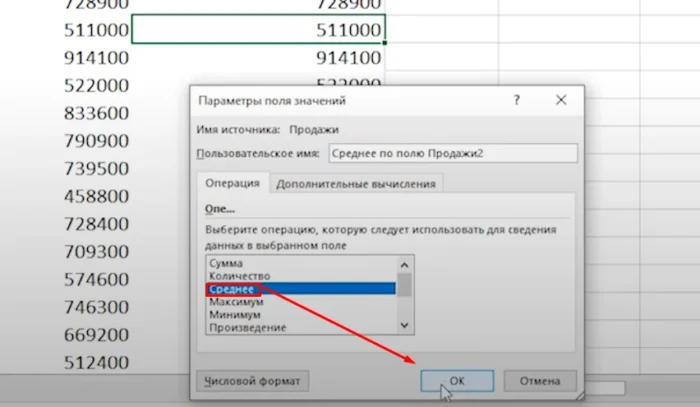
Task: Click the operation list scrollbar thumb
Action: coord(405,286)
